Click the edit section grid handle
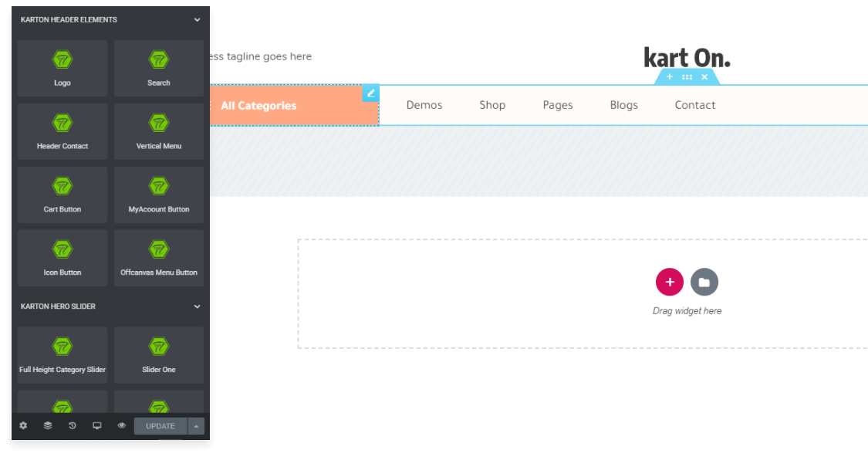Image resolution: width=868 pixels, height=457 pixels. click(x=687, y=77)
